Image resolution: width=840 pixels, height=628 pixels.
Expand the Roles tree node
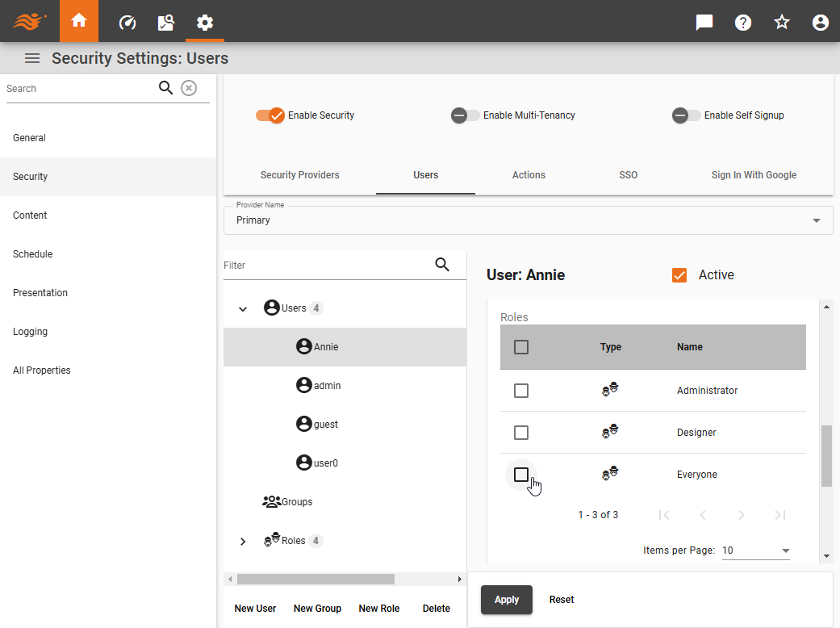(243, 541)
